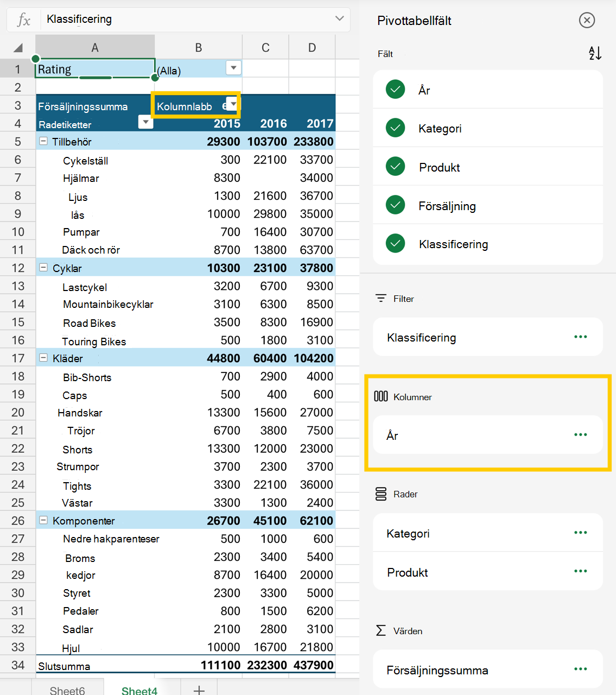Close the Pivottabellfält pane
Screen dimensions: 616x695
click(587, 20)
